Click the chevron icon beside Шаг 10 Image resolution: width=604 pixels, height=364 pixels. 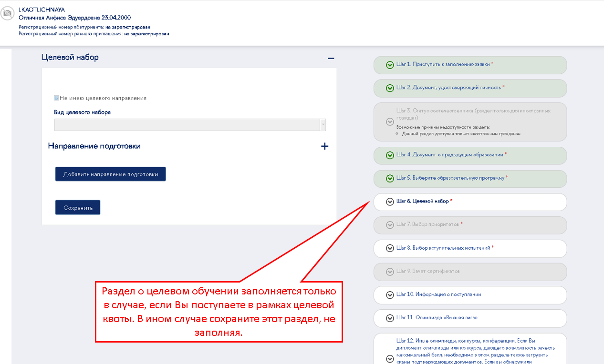390,295
